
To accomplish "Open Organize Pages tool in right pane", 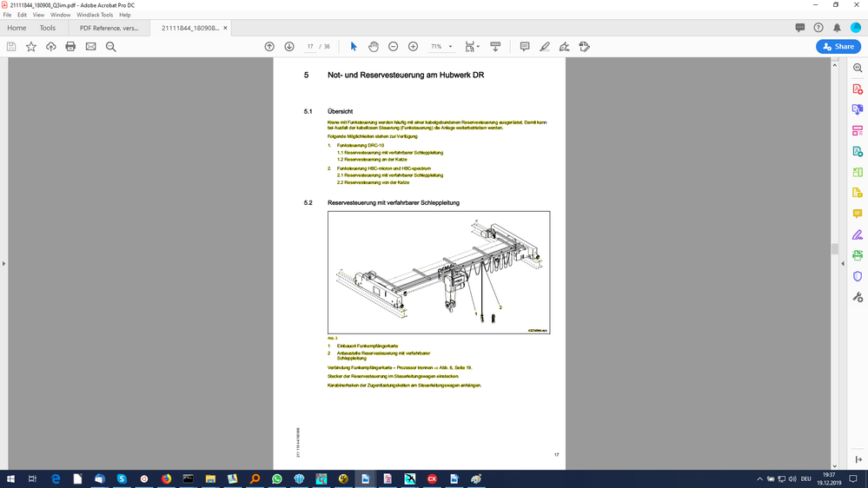I will 858,130.
